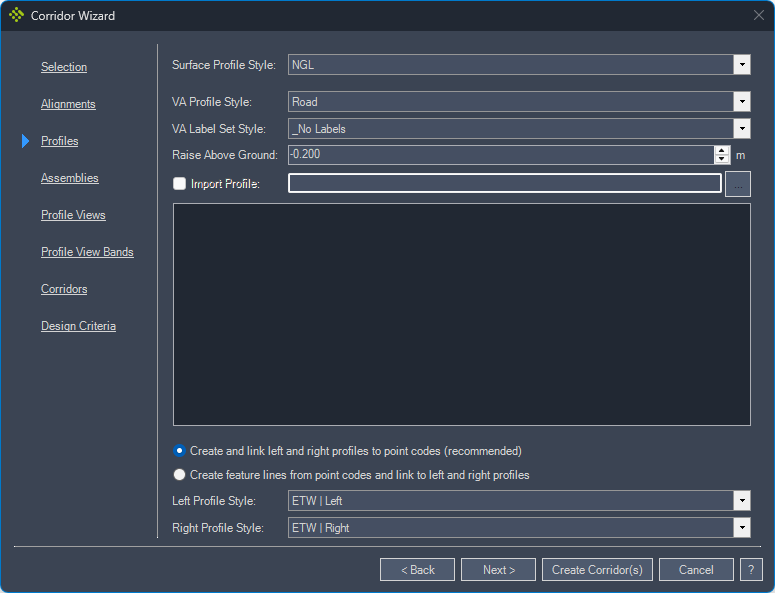Image resolution: width=775 pixels, height=593 pixels.
Task: Go to Profile View Bands step
Action: [x=87, y=252]
